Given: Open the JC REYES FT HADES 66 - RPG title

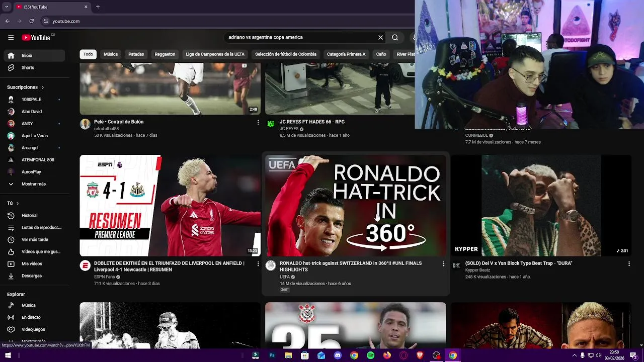Looking at the screenshot, I should (x=312, y=122).
